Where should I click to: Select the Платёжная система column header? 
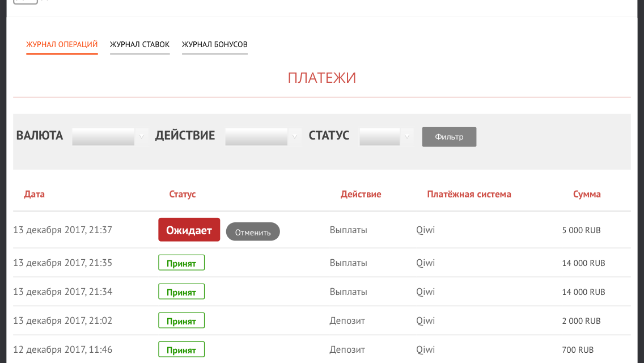coord(469,194)
